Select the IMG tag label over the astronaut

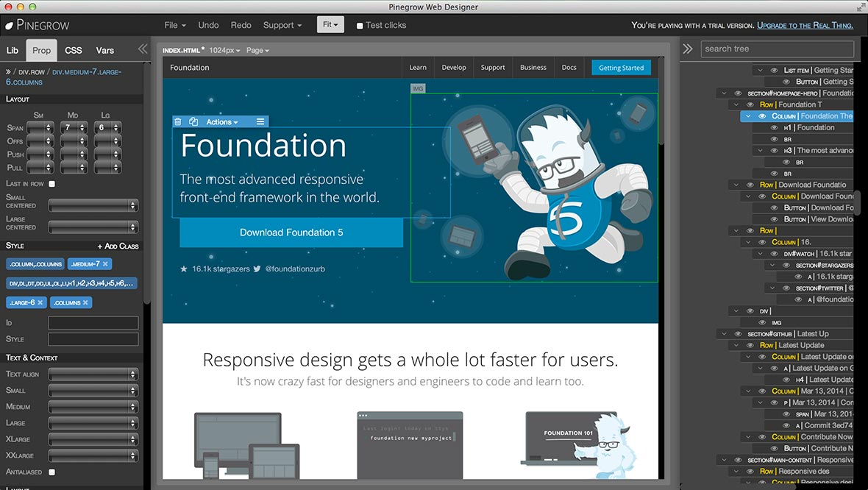(418, 88)
